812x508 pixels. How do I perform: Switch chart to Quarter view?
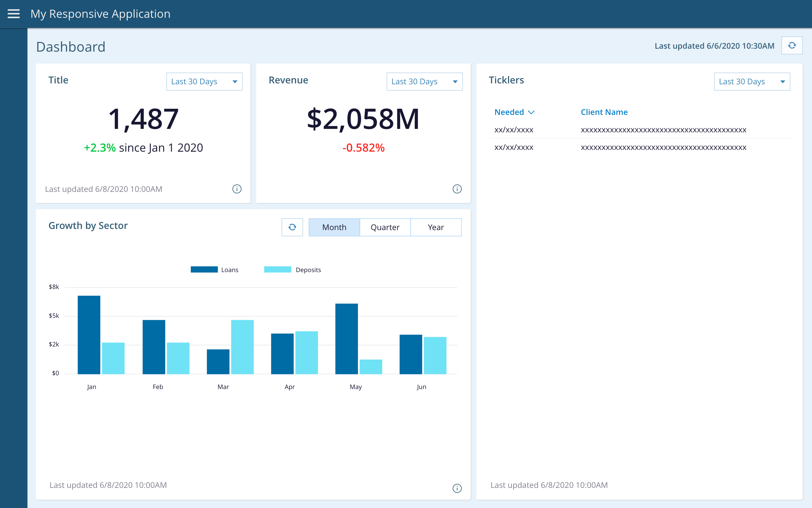385,227
